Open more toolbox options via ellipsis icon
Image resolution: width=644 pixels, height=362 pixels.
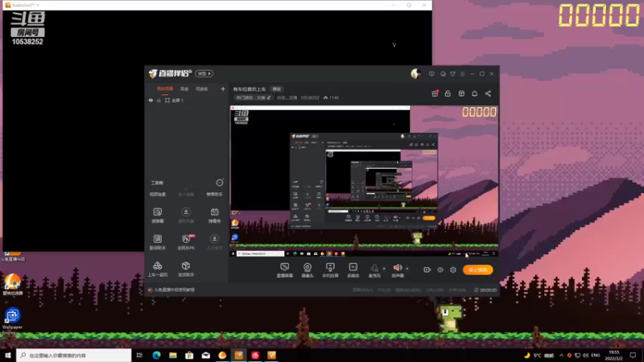tap(220, 183)
